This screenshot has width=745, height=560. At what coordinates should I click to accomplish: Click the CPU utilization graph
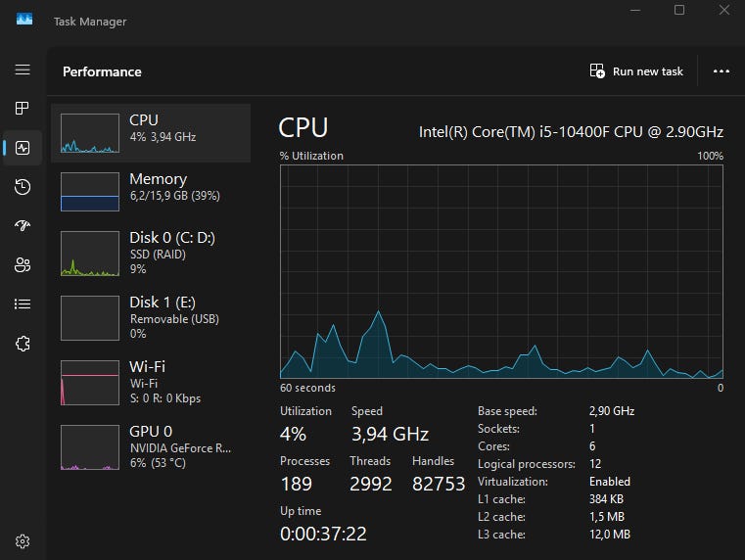coord(501,271)
